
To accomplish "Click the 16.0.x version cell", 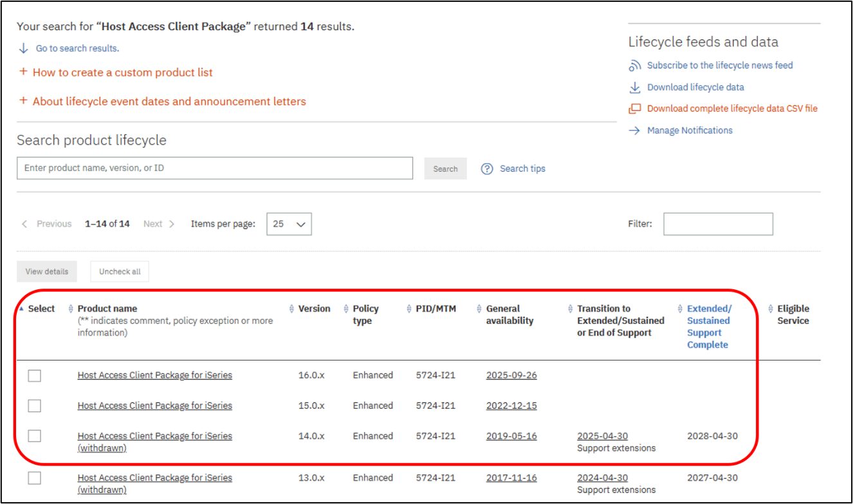I will click(x=311, y=375).
